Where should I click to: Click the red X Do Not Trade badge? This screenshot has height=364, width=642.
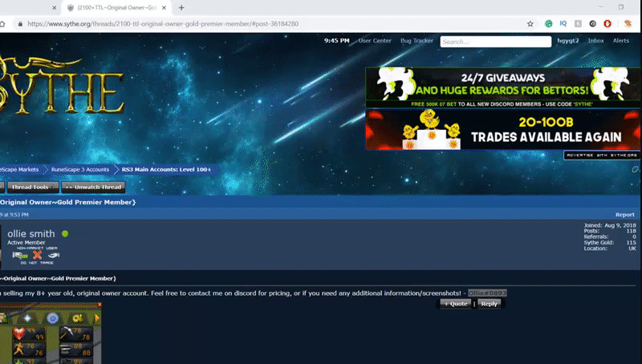37,255
